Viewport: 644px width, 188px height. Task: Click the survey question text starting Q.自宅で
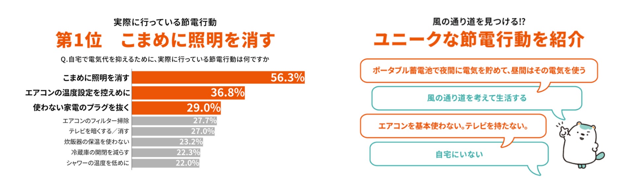(165, 59)
